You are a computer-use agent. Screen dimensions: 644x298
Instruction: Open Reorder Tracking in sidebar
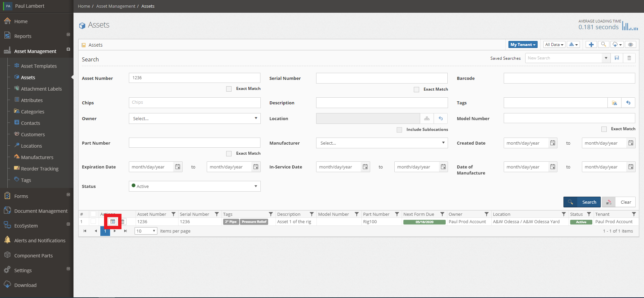tap(40, 169)
